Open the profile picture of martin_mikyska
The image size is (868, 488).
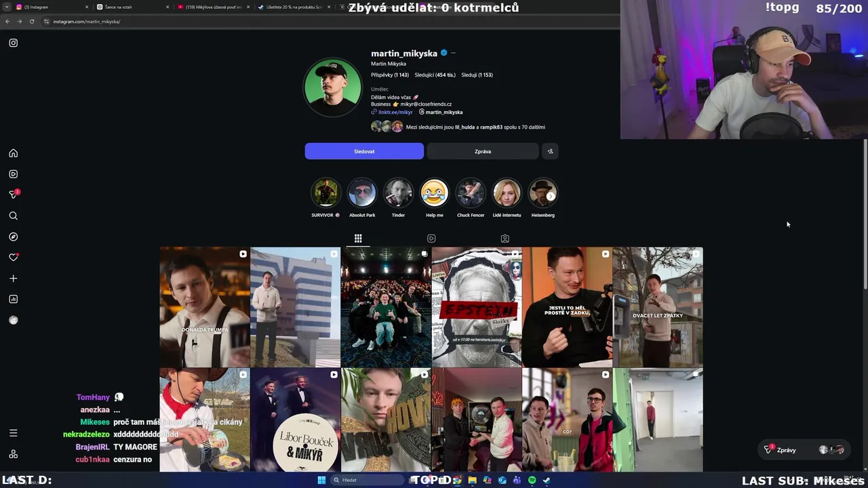click(332, 88)
